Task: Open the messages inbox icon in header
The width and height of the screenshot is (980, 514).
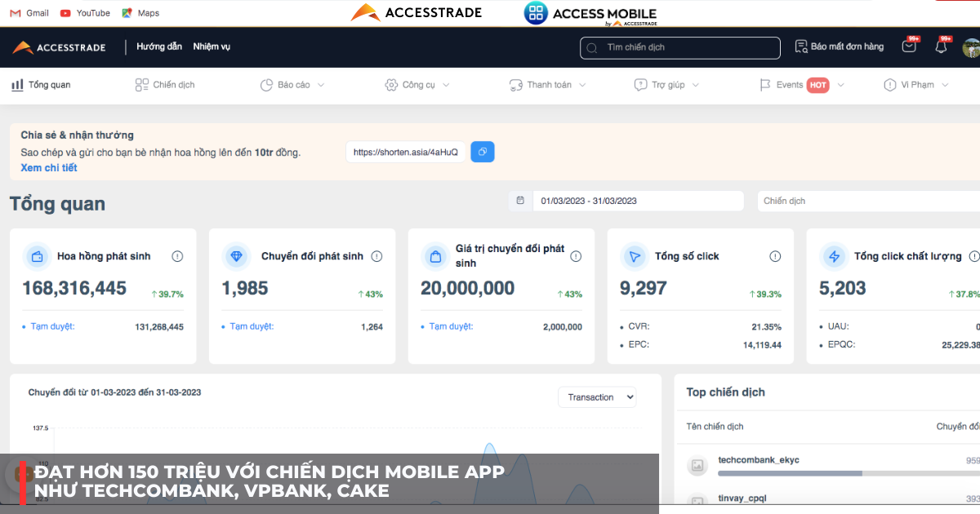Action: pyautogui.click(x=909, y=47)
